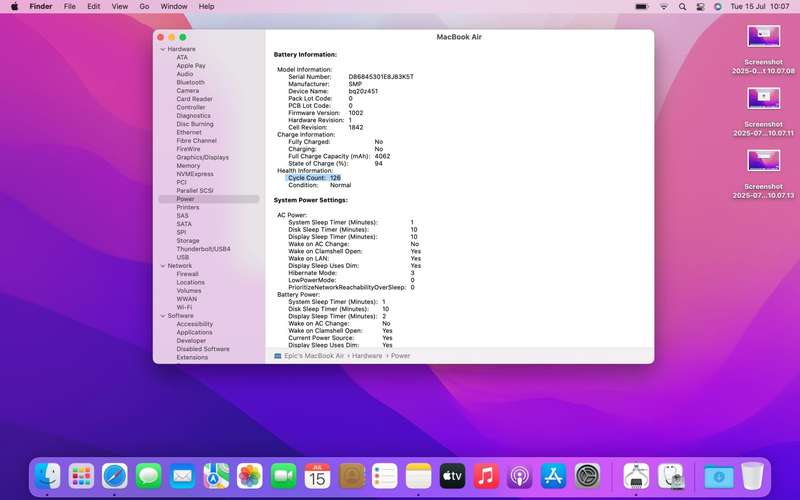The width and height of the screenshot is (800, 500).
Task: Open Podcasts app in the Dock
Action: click(519, 477)
